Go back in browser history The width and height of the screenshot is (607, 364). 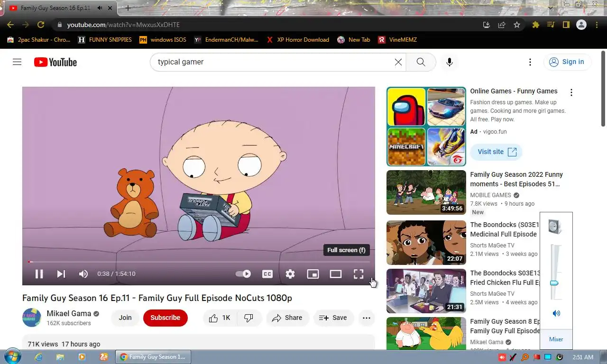point(10,25)
